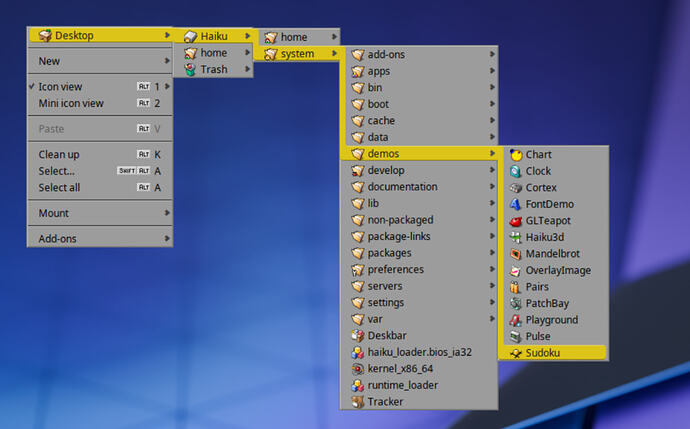Click the Mandelbrot icon
This screenshot has height=429, width=690.
515,254
